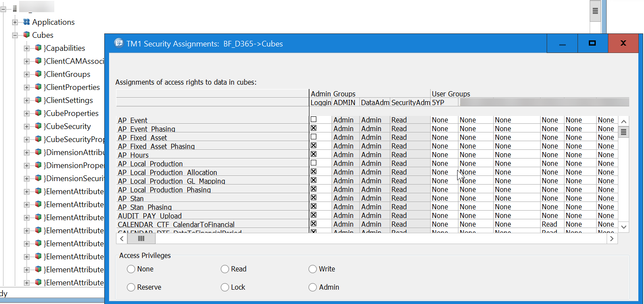Select the }Capabilities cube icon

(x=38, y=48)
